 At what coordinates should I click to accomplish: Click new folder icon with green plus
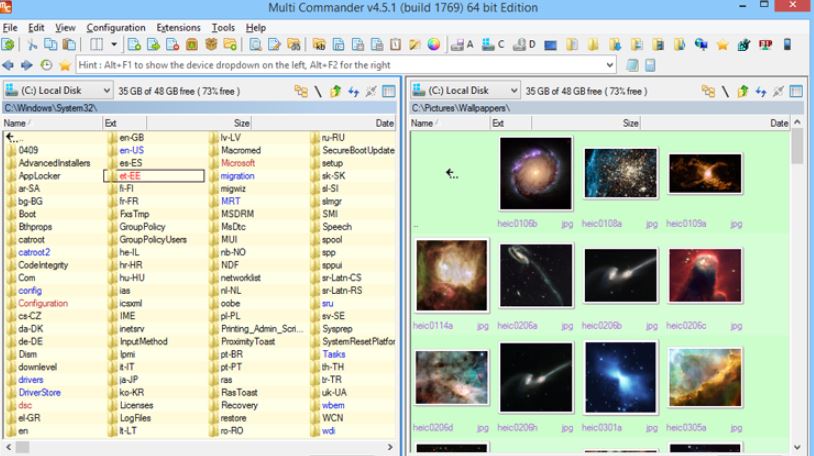point(230,45)
